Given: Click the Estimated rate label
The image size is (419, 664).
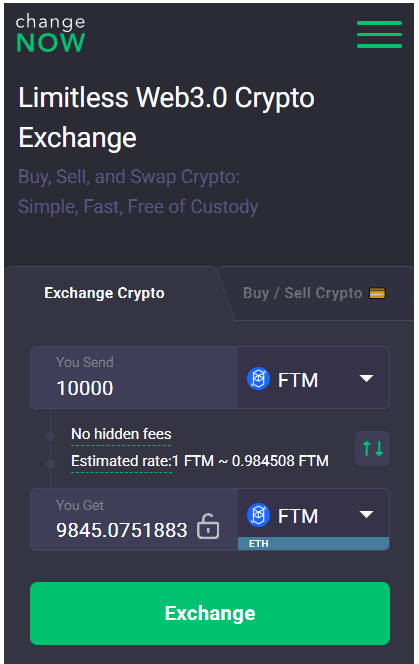Looking at the screenshot, I should (x=120, y=461).
